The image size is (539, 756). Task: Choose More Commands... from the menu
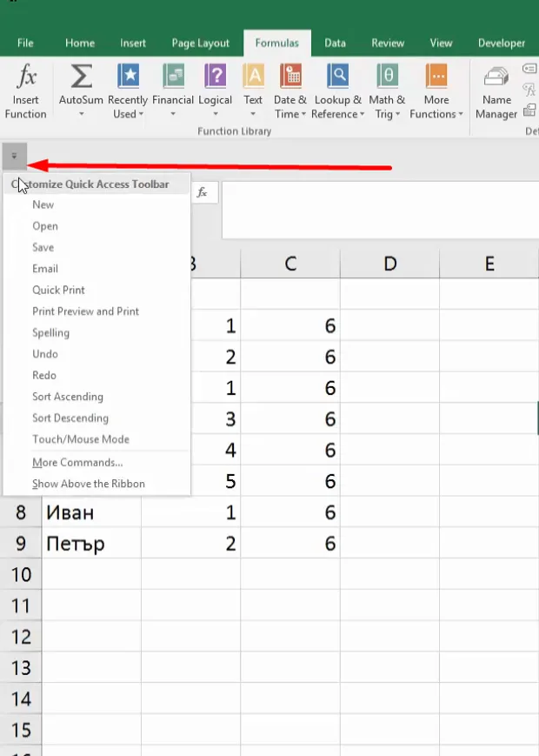coord(77,462)
